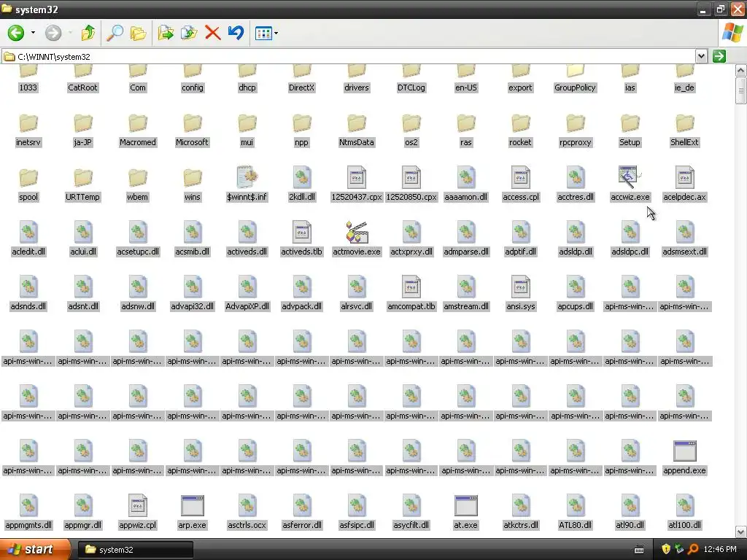The height and width of the screenshot is (560, 747).
Task: Select the admparse.dll file
Action: 466,239
